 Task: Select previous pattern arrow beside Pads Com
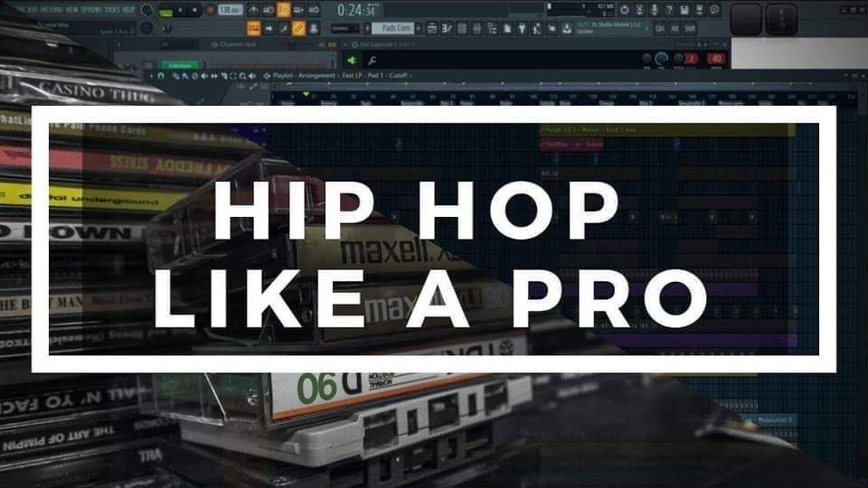point(366,28)
